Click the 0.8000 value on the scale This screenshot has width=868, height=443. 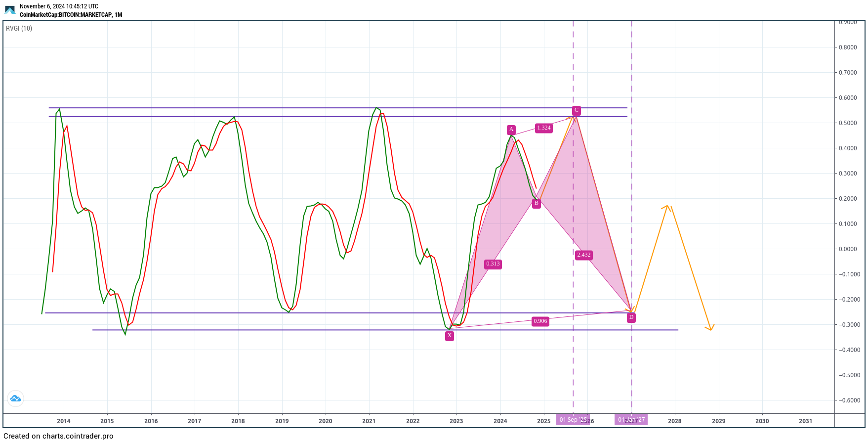tap(848, 47)
